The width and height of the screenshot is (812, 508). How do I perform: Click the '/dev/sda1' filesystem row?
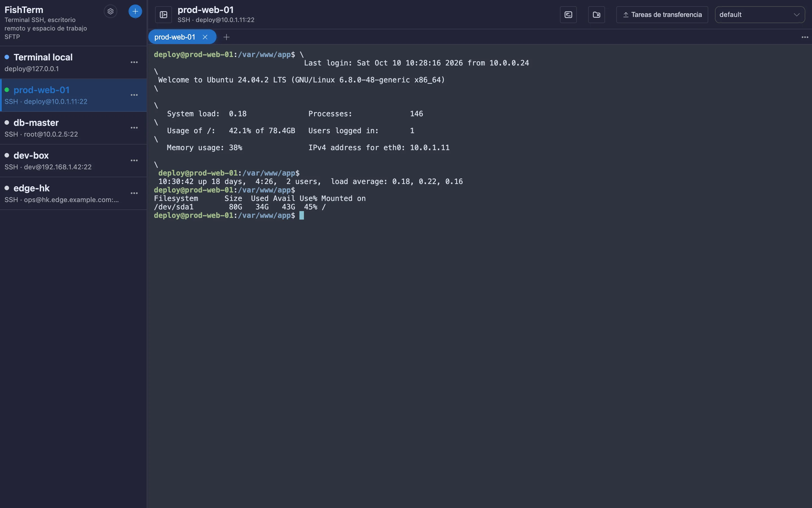[x=240, y=207]
